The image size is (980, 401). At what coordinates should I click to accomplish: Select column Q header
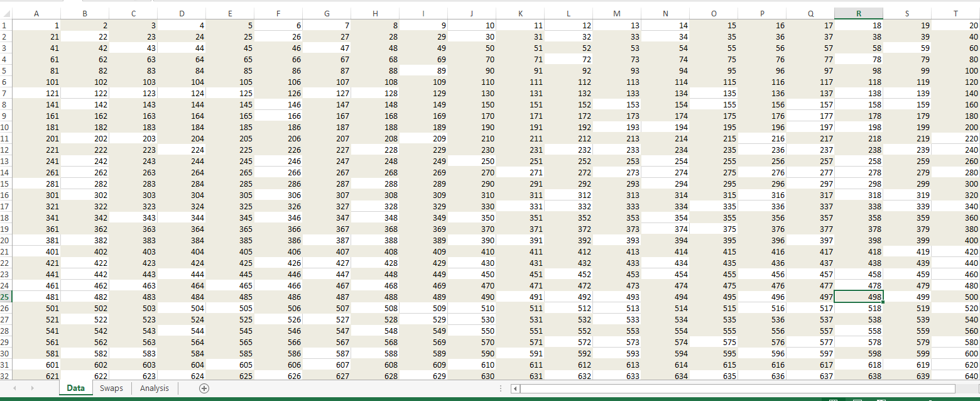[x=810, y=13]
